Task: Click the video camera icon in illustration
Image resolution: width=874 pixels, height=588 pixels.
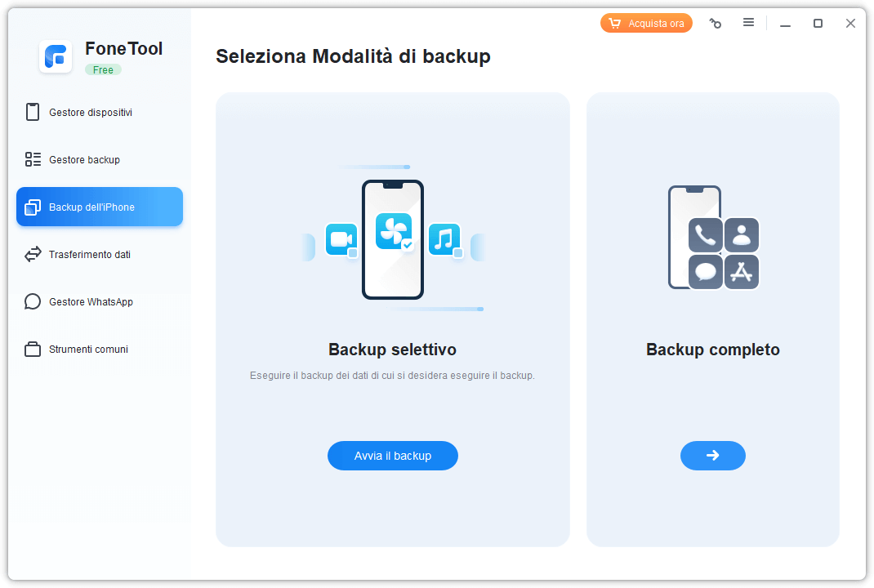Action: [341, 239]
